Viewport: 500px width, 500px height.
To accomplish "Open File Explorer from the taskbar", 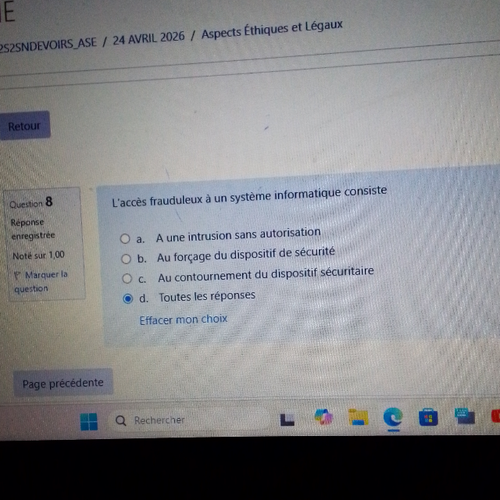I will [x=358, y=417].
